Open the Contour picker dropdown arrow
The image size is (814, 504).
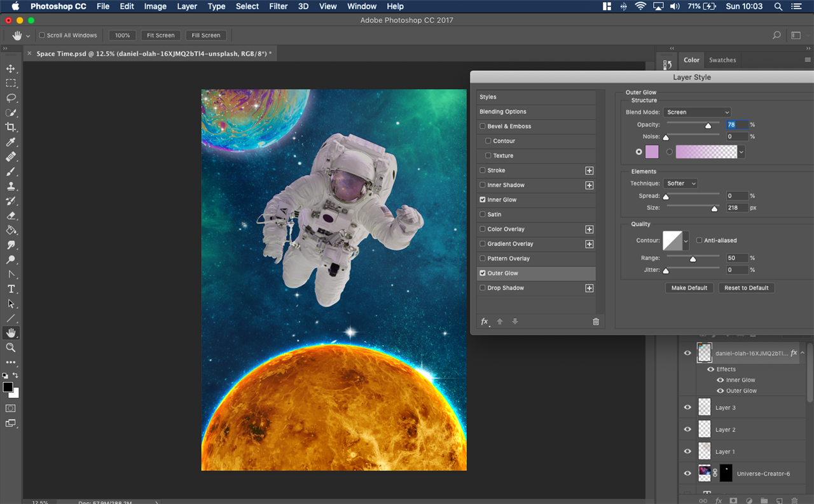686,241
